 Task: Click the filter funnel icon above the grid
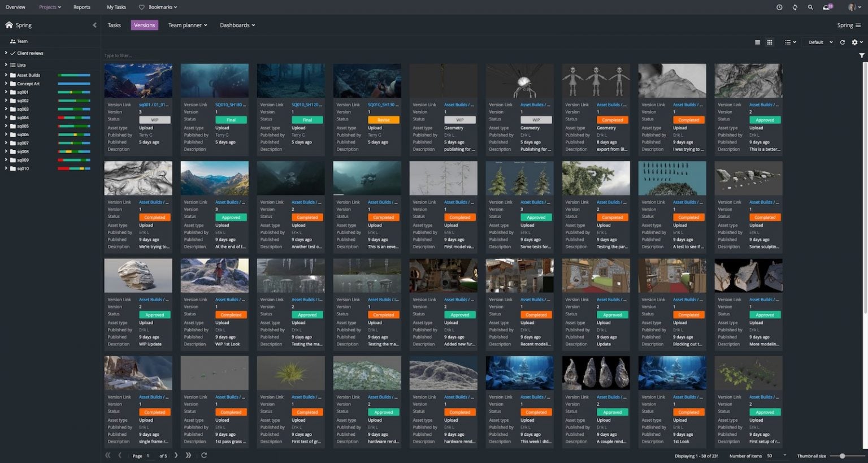[862, 55]
